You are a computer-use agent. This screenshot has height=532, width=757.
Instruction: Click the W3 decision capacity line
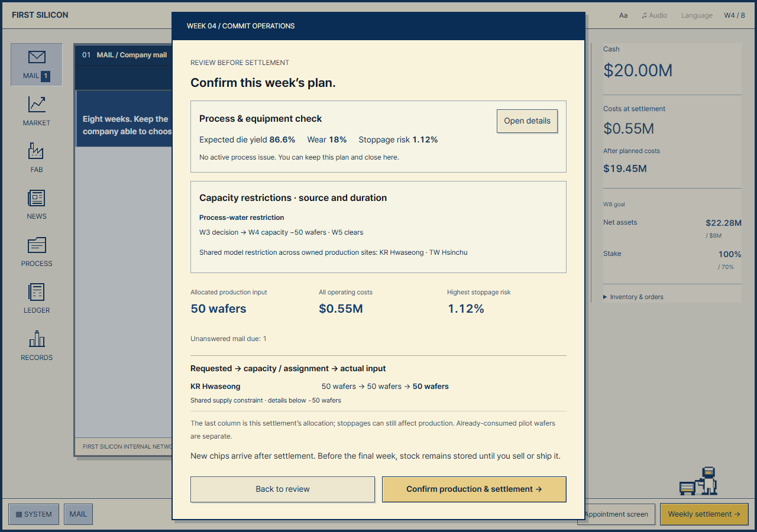coord(282,232)
